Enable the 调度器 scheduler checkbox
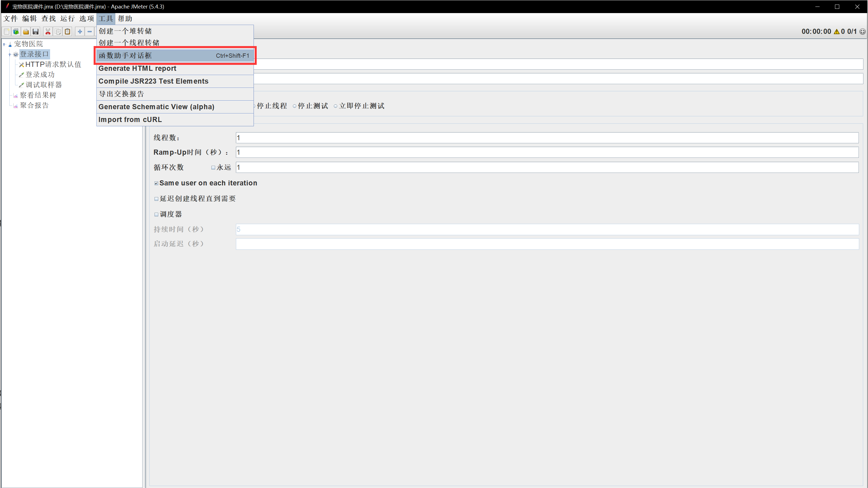868x488 pixels. [156, 214]
